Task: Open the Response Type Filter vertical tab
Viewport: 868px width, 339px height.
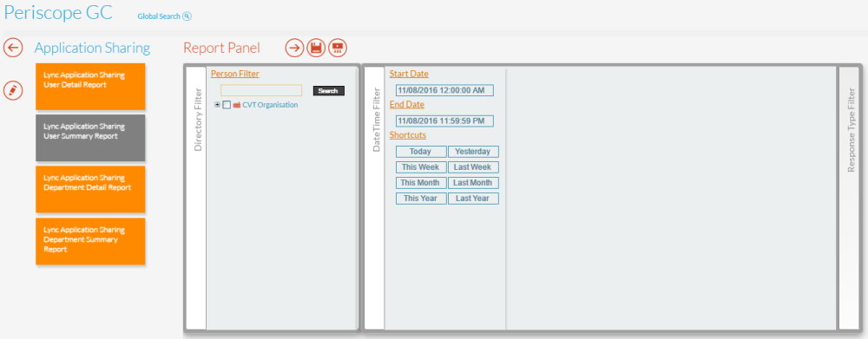Action: point(850,198)
